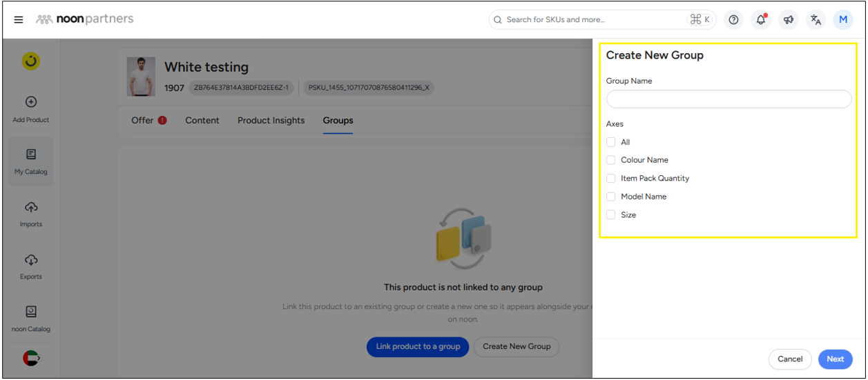Tick the Size axis checkbox
The width and height of the screenshot is (868, 380).
coord(610,215)
